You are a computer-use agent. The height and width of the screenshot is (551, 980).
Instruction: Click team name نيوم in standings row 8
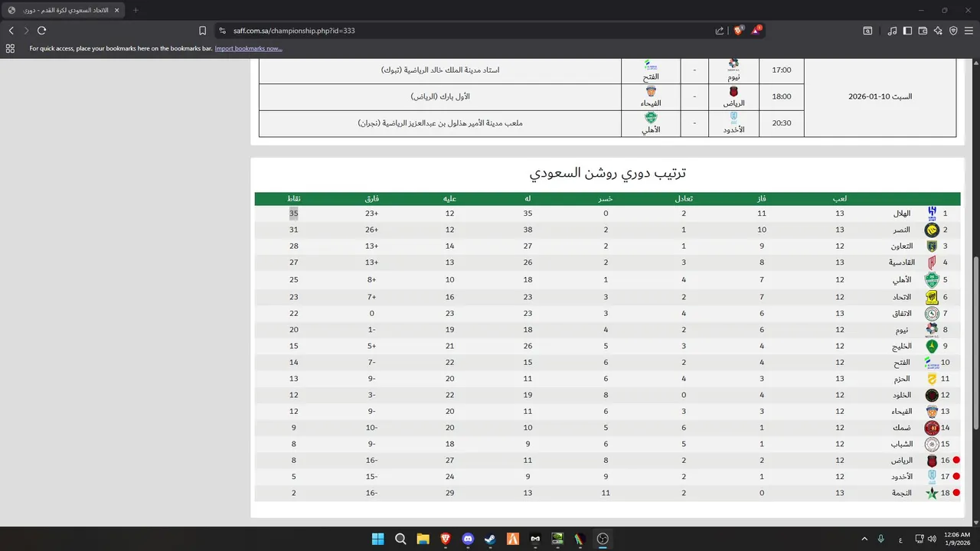tap(903, 330)
